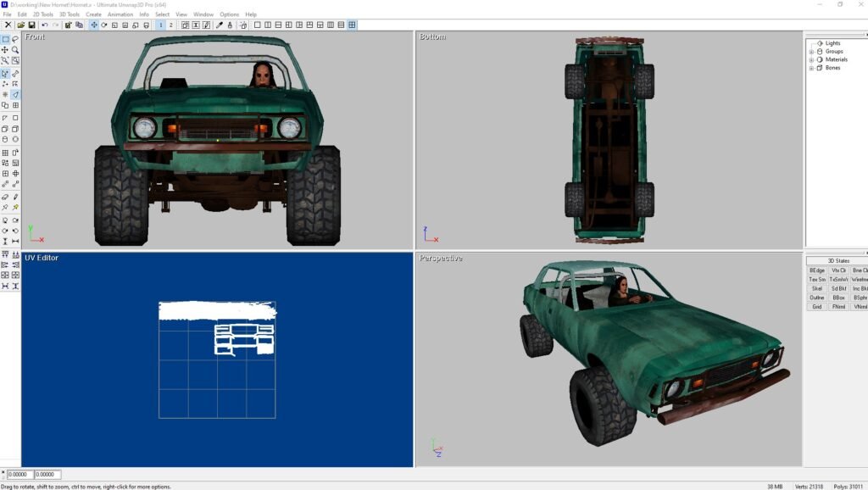Select the single viewport layout icon

pos(257,25)
